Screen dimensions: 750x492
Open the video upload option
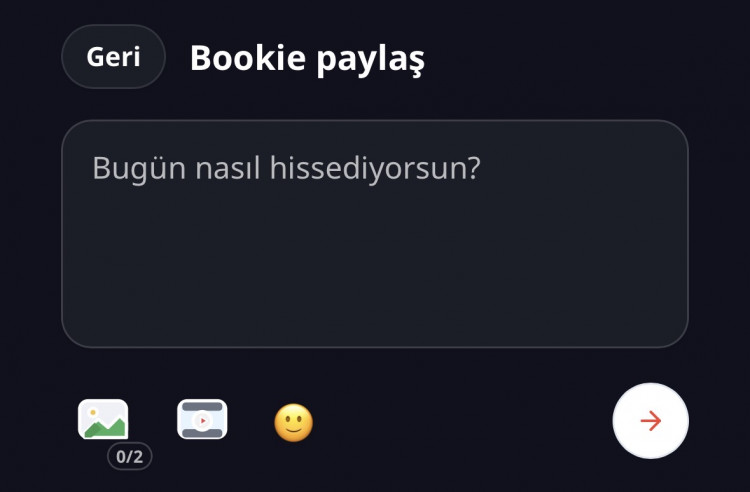click(x=202, y=419)
